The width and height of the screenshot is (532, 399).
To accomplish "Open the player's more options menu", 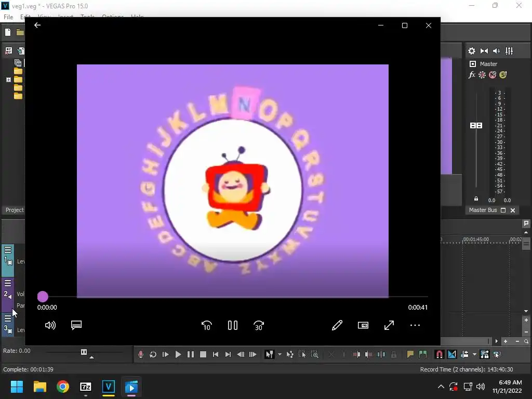I will pos(415,325).
